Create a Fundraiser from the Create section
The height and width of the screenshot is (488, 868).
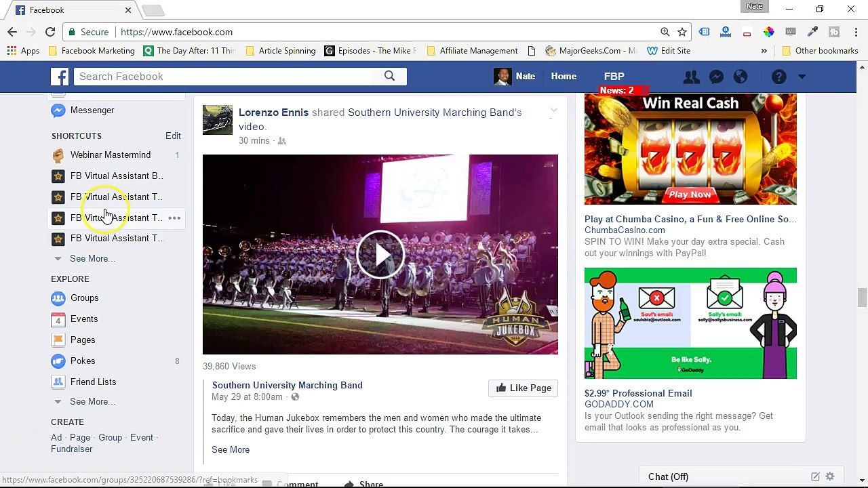coord(72,449)
